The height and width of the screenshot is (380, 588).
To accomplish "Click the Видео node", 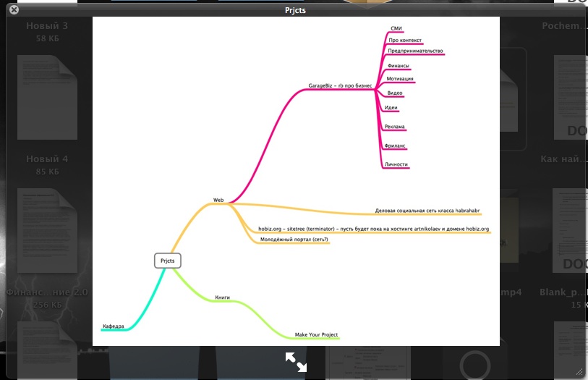I will coord(395,93).
